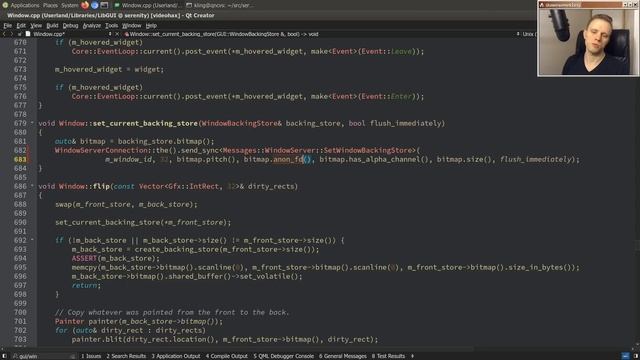This screenshot has height=360, width=640.
Task: Toggle the left sidebar via status bar icon
Action: pos(4,356)
